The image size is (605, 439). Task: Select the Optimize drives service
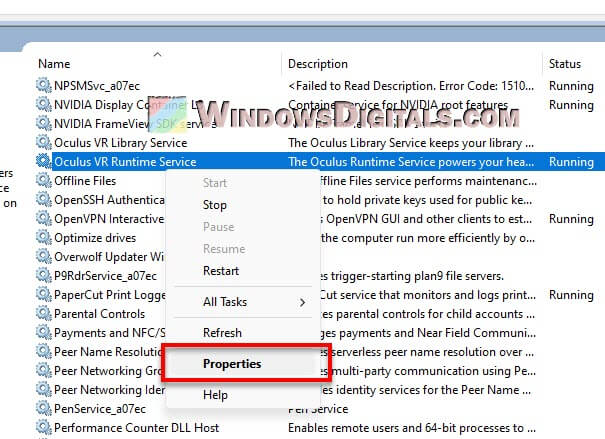[95, 238]
